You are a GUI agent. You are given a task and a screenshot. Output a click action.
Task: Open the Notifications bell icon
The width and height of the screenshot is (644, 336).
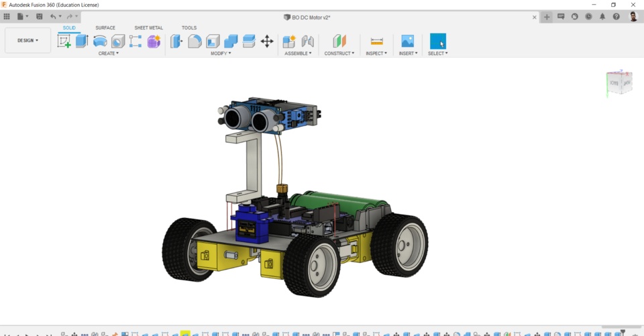(602, 16)
